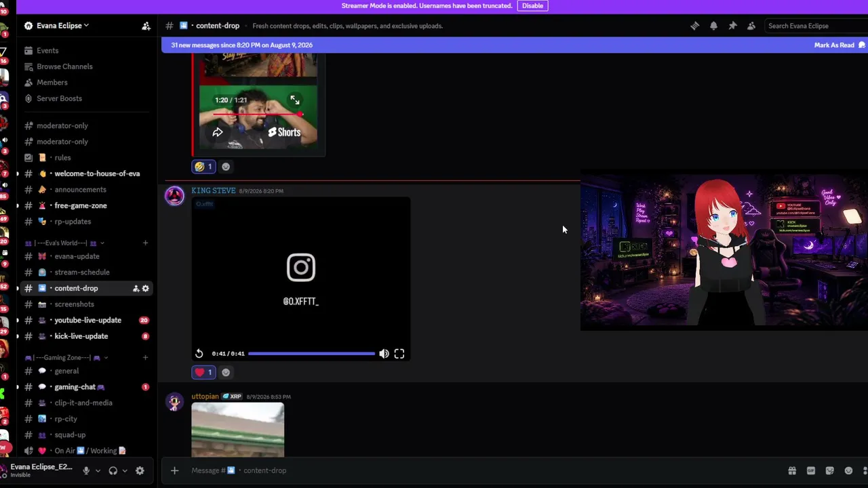Disable Streamer Mode

(532, 5)
